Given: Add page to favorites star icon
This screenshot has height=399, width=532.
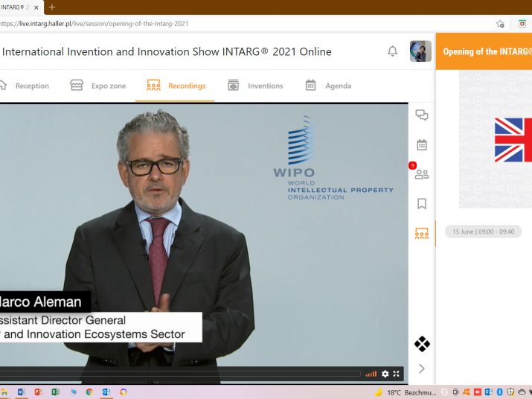Looking at the screenshot, I should point(500,24).
